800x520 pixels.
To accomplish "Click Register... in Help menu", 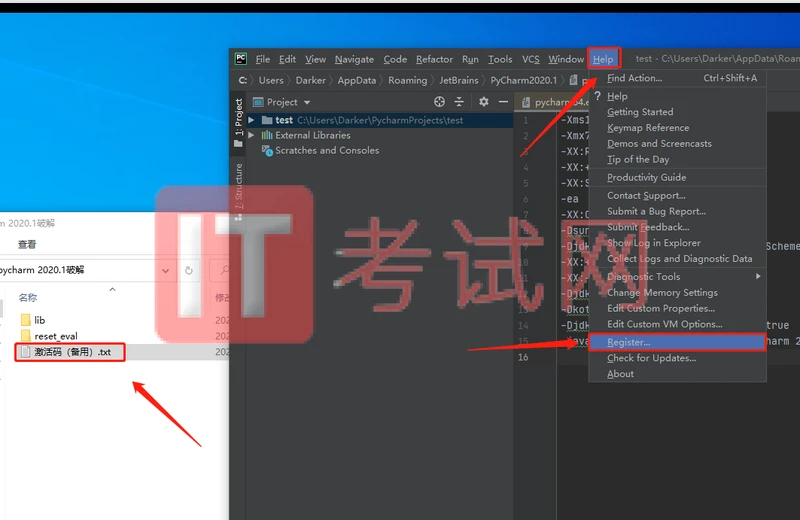I will point(678,342).
